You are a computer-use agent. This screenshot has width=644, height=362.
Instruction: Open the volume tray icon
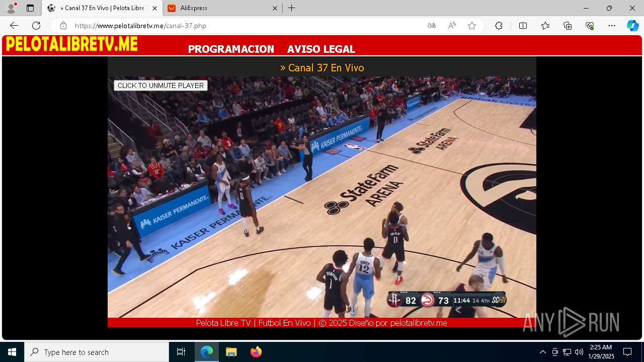coord(579,352)
